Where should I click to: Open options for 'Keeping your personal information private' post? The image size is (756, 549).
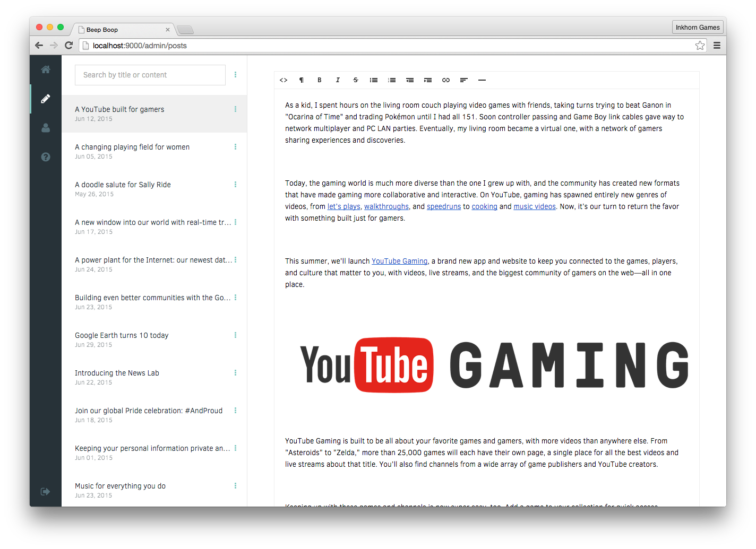(x=235, y=448)
